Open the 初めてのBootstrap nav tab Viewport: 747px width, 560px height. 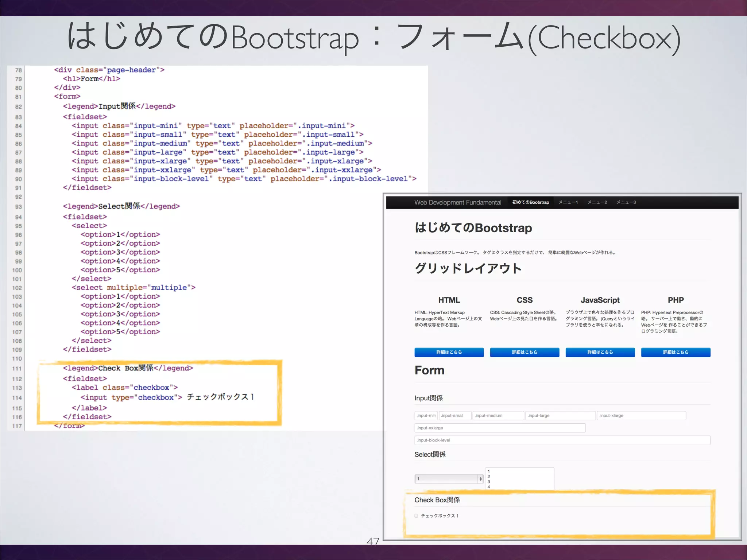point(530,202)
